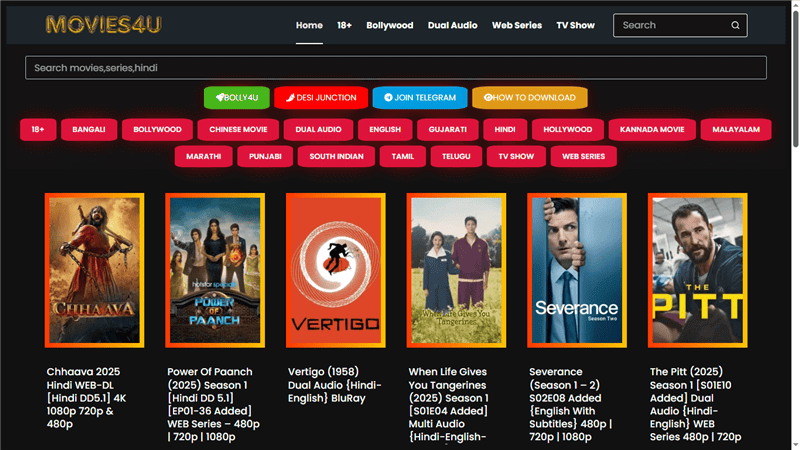Select the HINDI category pill
Viewport: 800px width, 450px height.
[x=505, y=130]
